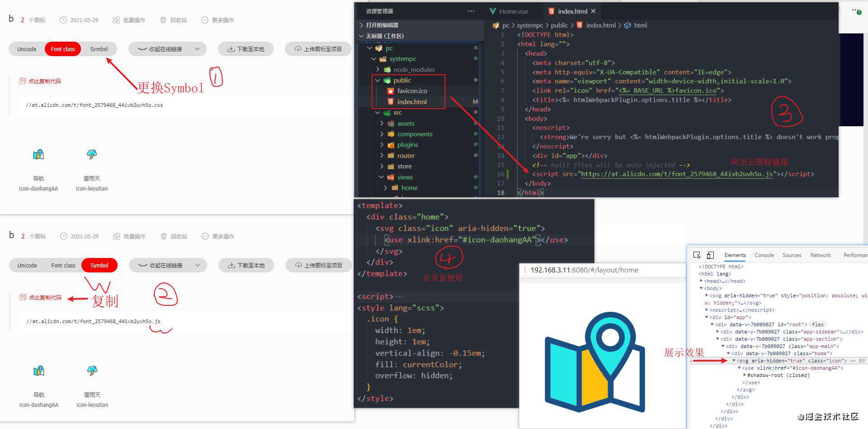The width and height of the screenshot is (868, 429).
Task: Collapse pc folder in explorer
Action: point(370,48)
